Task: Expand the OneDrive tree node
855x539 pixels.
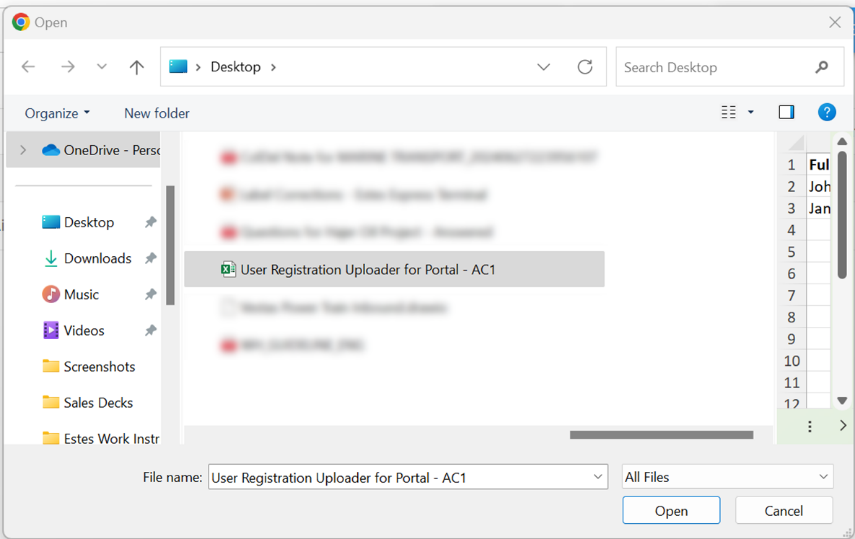Action: (x=23, y=150)
